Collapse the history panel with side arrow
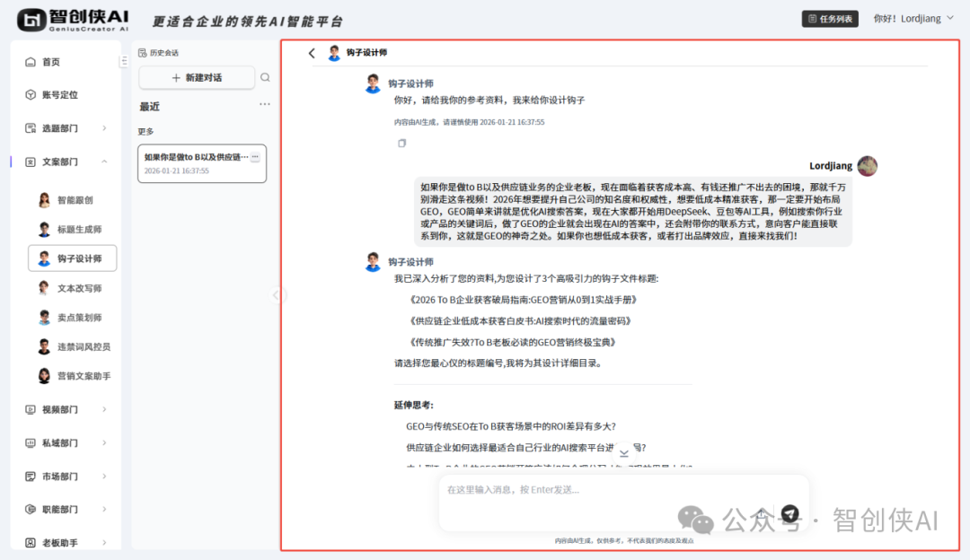The height and width of the screenshot is (560, 970). (276, 295)
